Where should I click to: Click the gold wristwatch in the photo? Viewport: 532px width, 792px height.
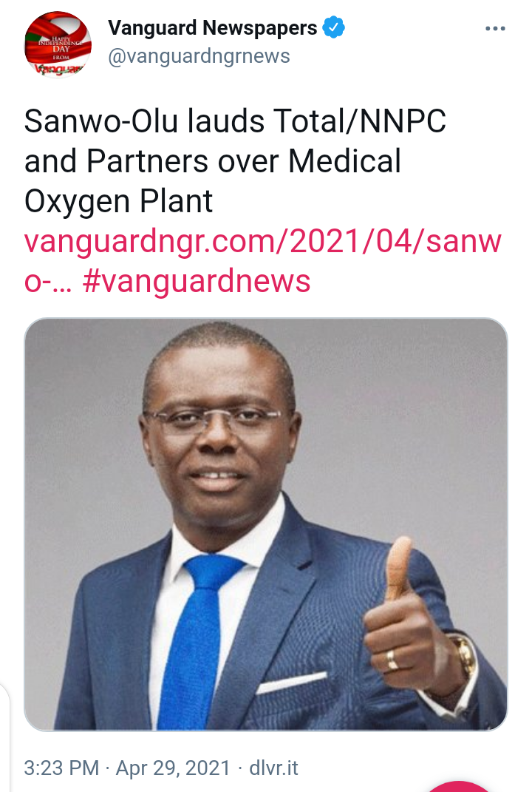pos(463,656)
